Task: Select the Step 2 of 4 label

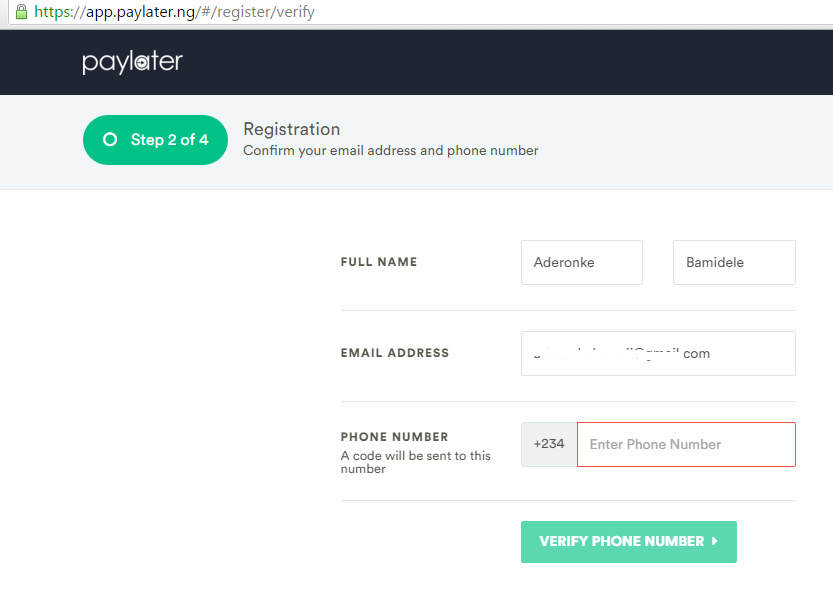Action: [169, 140]
